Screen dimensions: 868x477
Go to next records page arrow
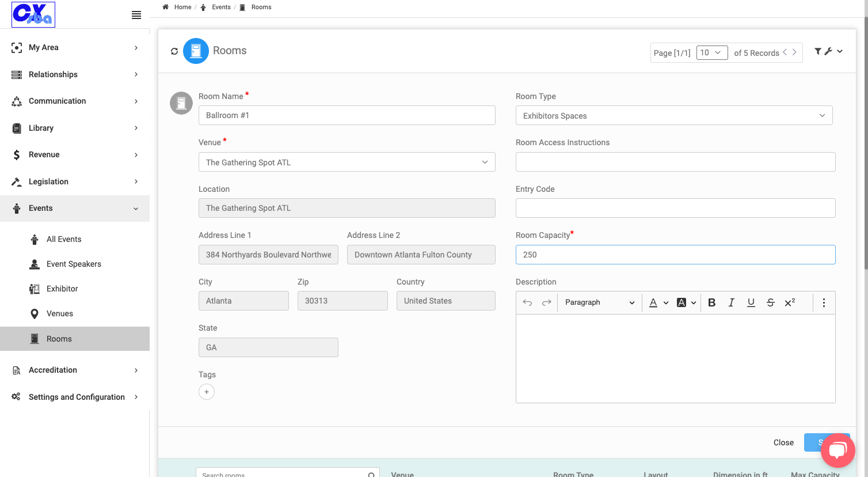click(x=794, y=52)
